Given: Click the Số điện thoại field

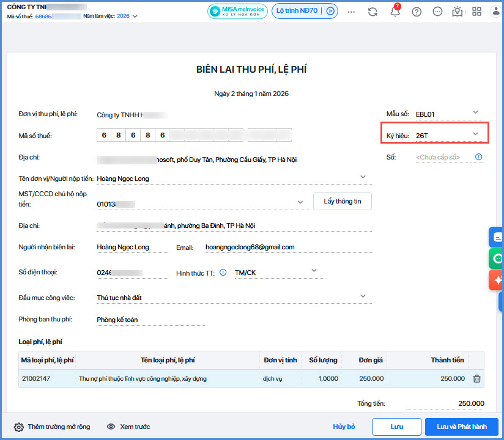Looking at the screenshot, I should tap(133, 273).
